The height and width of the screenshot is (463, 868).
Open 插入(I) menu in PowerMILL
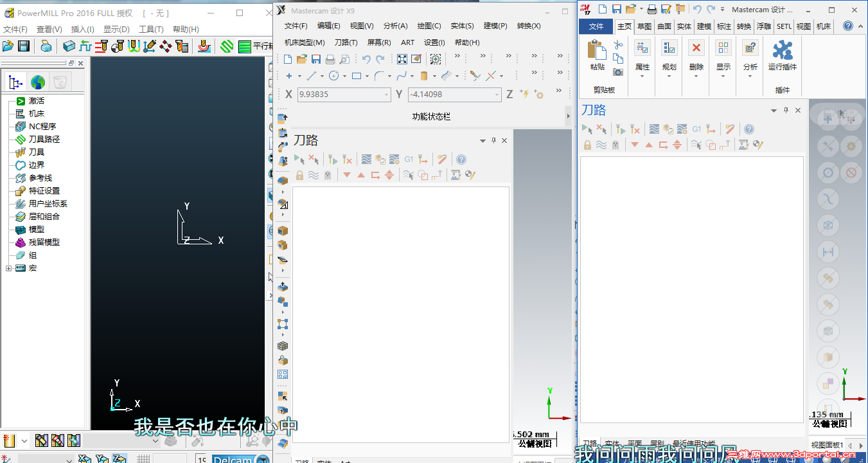82,29
